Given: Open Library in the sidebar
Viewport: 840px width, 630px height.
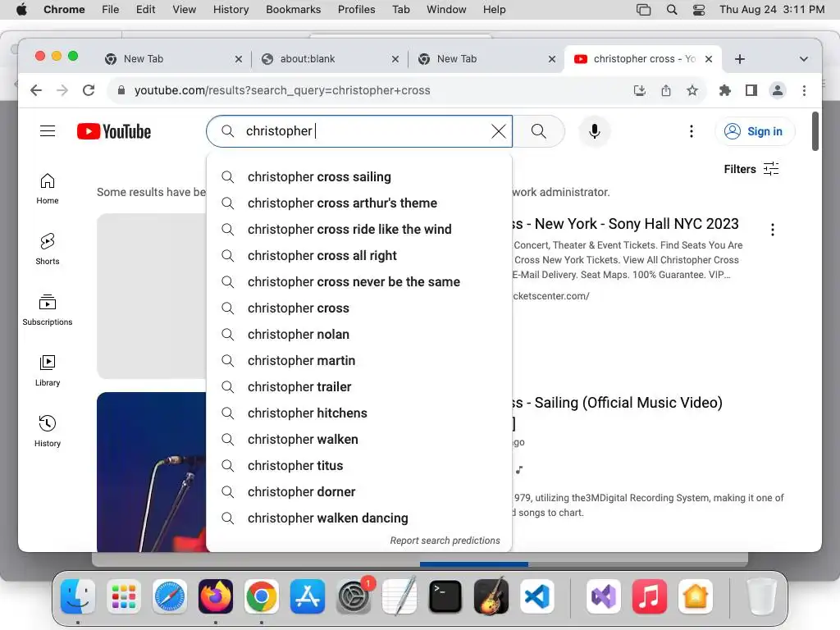Looking at the screenshot, I should (48, 370).
